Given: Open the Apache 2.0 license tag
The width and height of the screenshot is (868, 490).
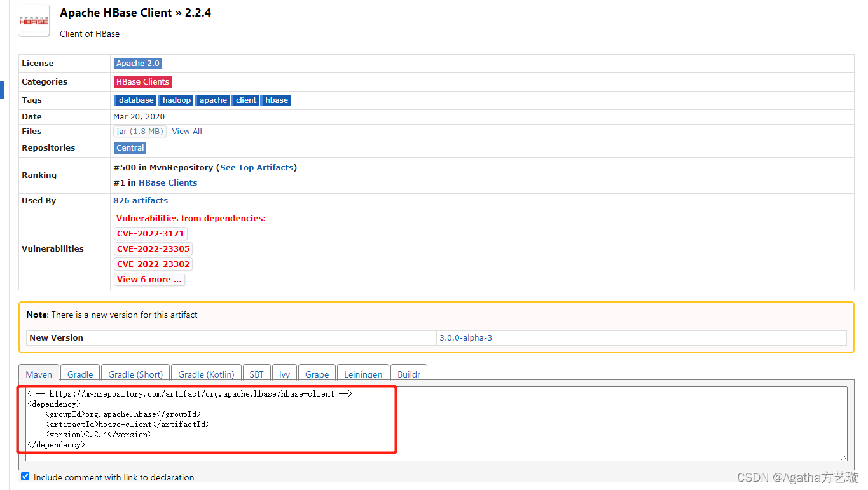Looking at the screenshot, I should tap(138, 64).
